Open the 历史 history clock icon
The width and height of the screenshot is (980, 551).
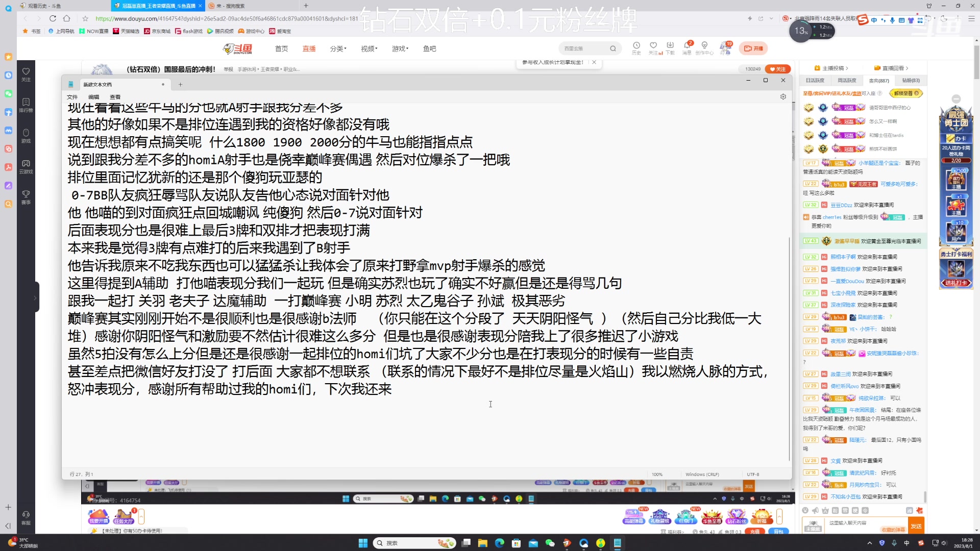tap(636, 48)
